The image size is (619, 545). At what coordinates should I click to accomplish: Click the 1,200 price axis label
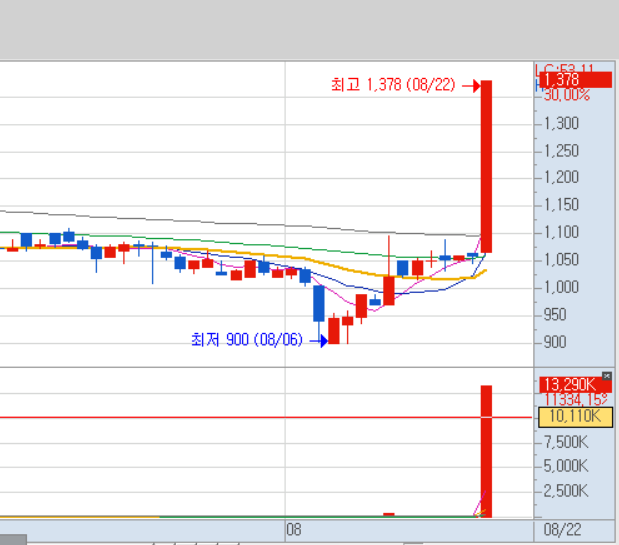(x=561, y=177)
